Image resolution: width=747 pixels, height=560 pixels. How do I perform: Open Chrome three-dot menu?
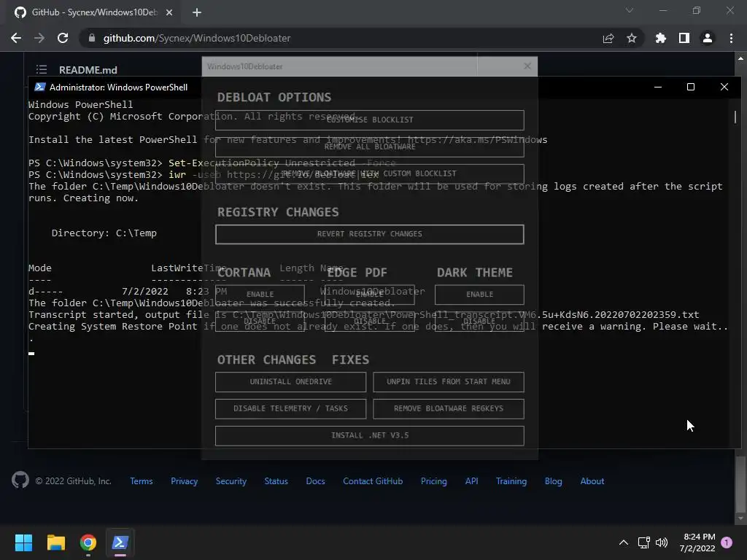(x=731, y=38)
